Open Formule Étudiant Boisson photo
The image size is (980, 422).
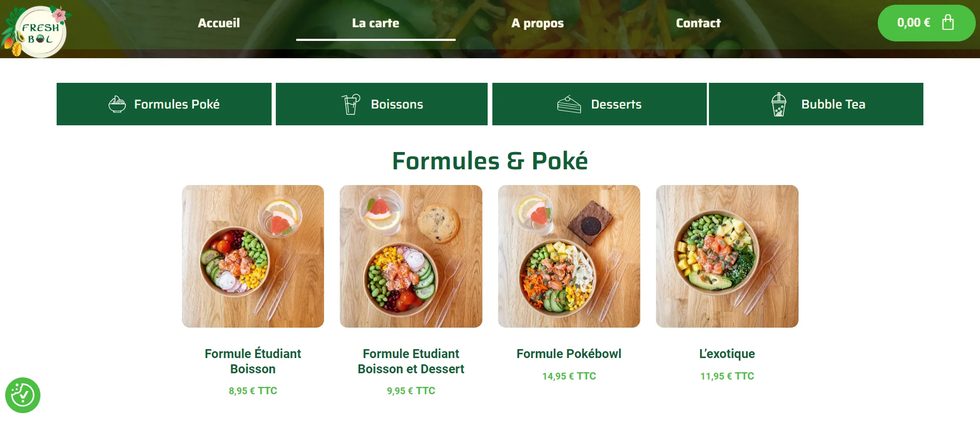[x=253, y=256]
